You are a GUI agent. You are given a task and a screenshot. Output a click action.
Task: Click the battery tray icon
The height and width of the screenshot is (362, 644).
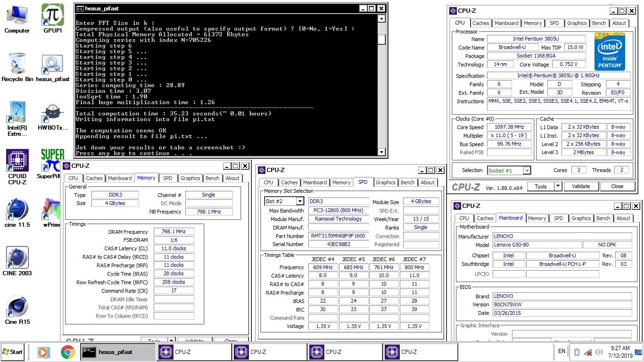click(576, 352)
